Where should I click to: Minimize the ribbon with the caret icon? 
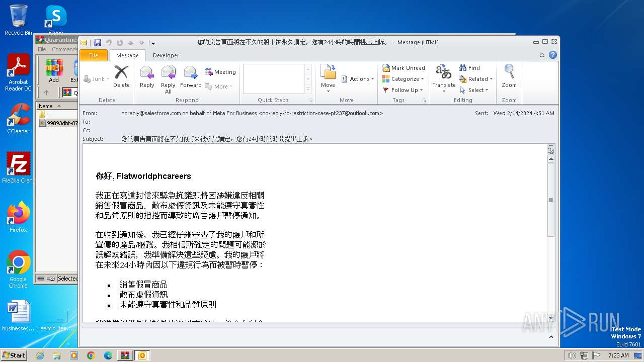coord(542,55)
